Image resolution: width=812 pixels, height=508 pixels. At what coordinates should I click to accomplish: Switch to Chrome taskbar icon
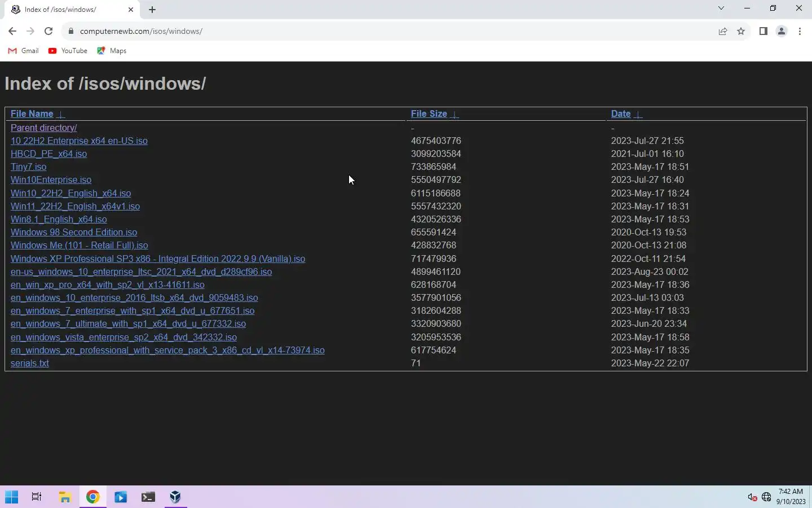(93, 497)
